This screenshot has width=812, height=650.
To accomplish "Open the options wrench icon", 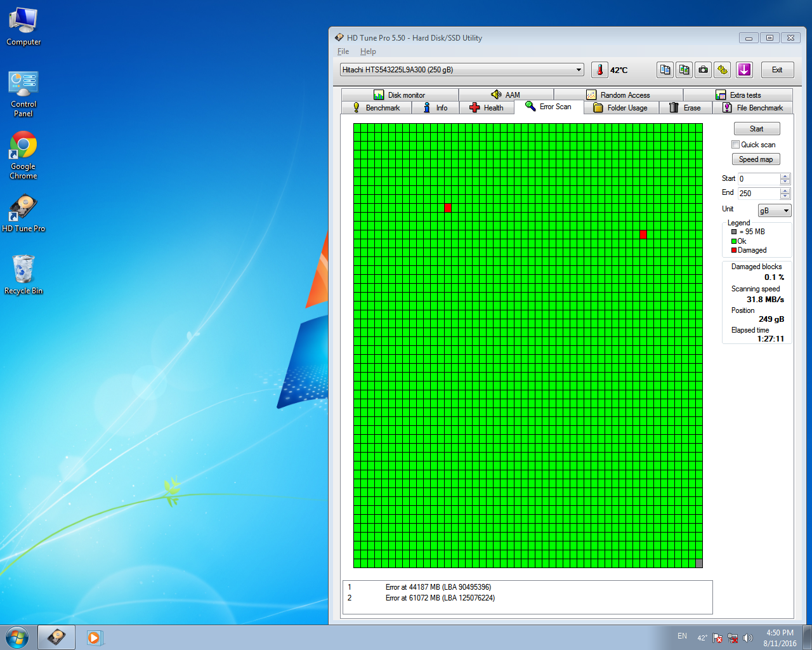I will pyautogui.click(x=722, y=70).
